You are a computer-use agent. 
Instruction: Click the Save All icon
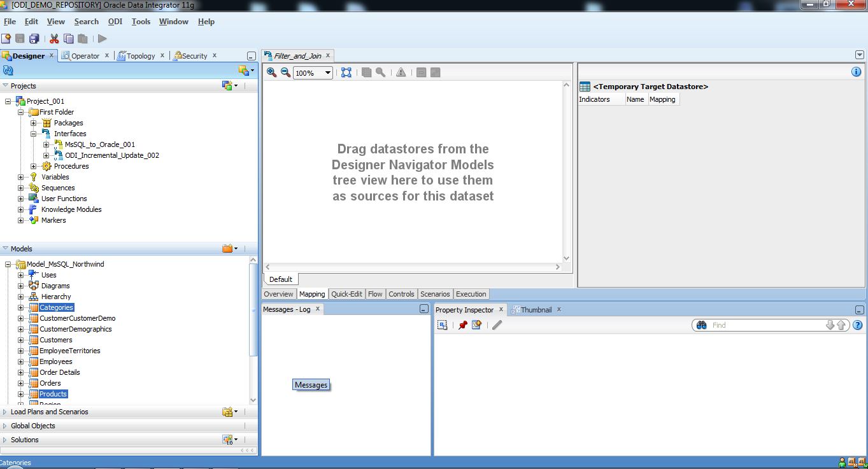pos(34,38)
